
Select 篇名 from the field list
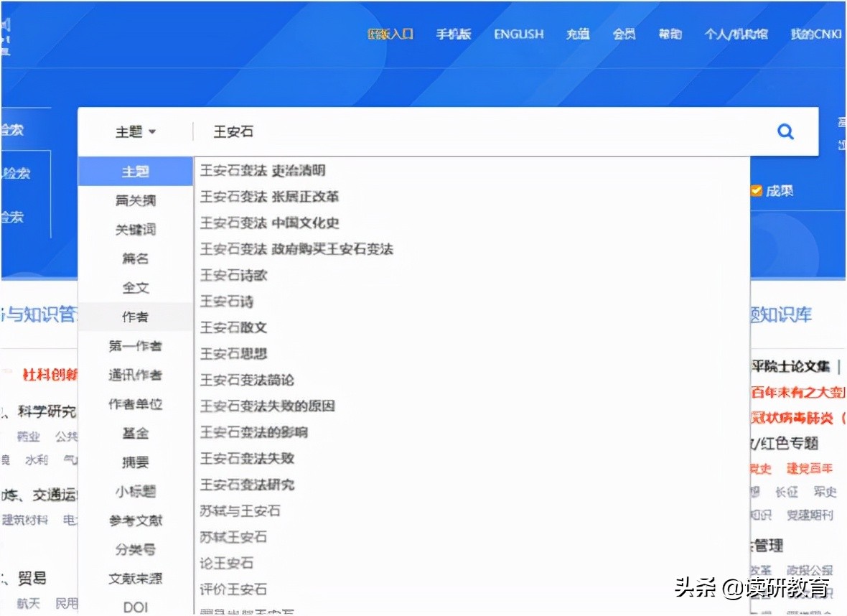pyautogui.click(x=134, y=258)
